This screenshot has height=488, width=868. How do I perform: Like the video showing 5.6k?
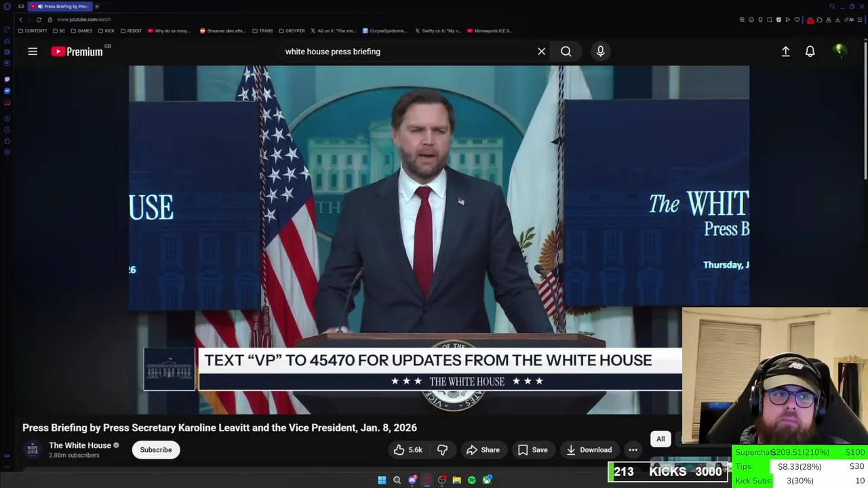coord(408,449)
